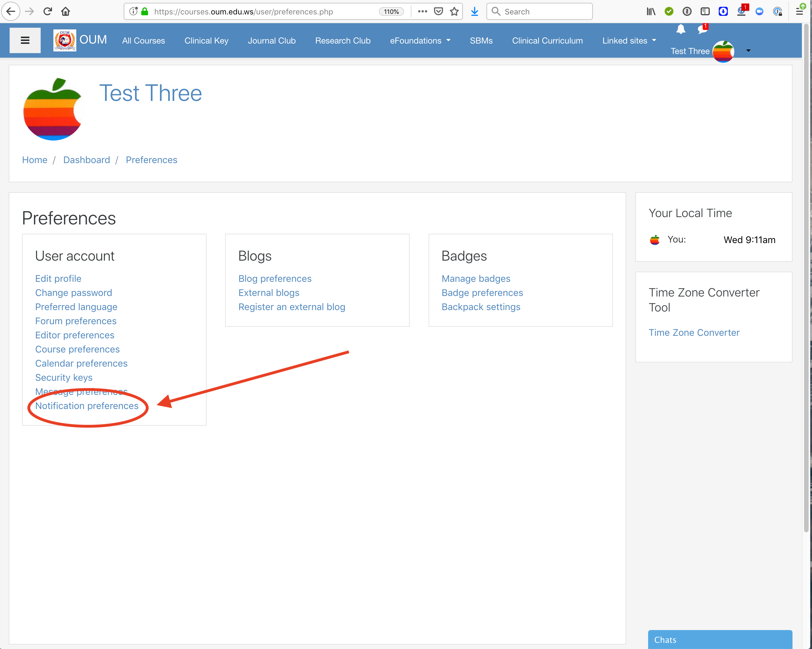
Task: Click the Time Zone Converter link
Action: [x=694, y=332]
